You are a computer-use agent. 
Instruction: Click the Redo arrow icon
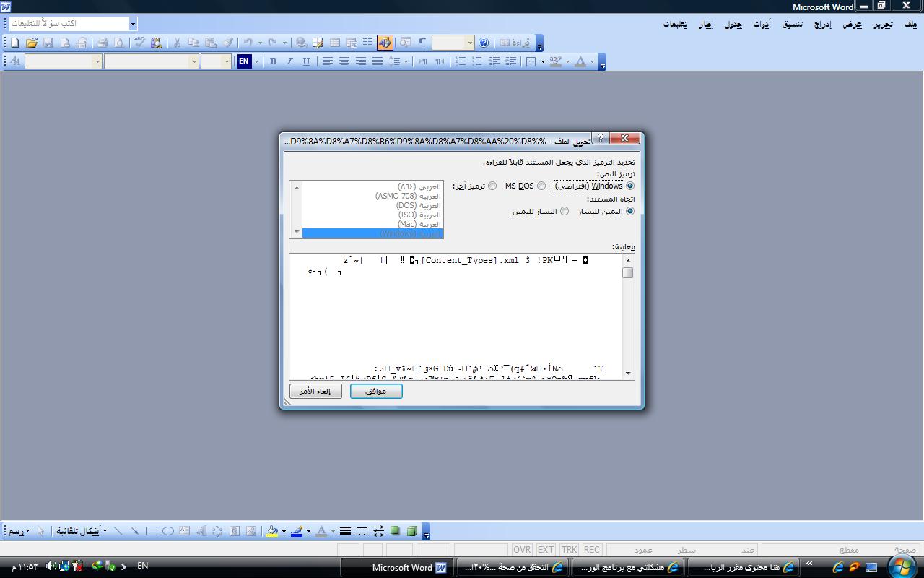coord(273,43)
